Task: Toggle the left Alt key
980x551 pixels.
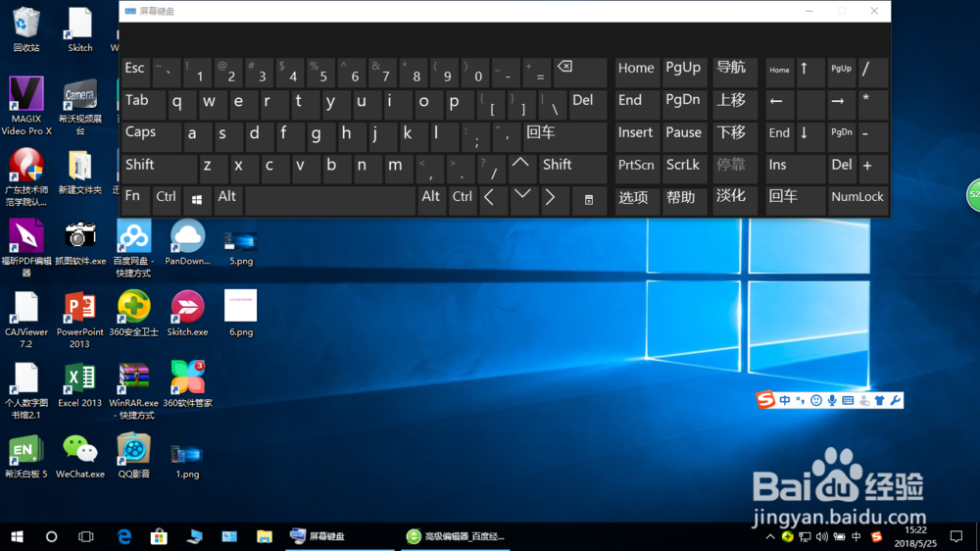Action: click(x=227, y=201)
